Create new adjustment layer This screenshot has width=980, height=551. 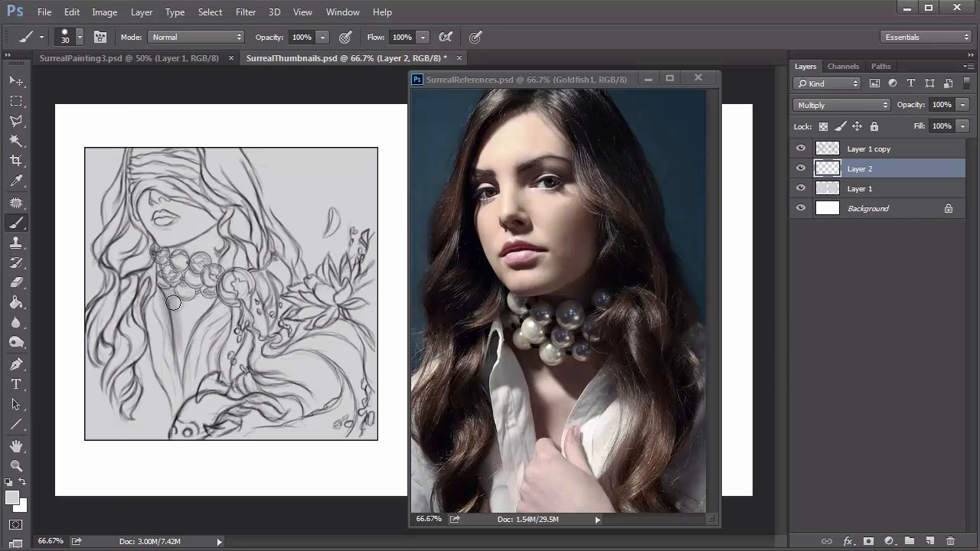click(889, 541)
